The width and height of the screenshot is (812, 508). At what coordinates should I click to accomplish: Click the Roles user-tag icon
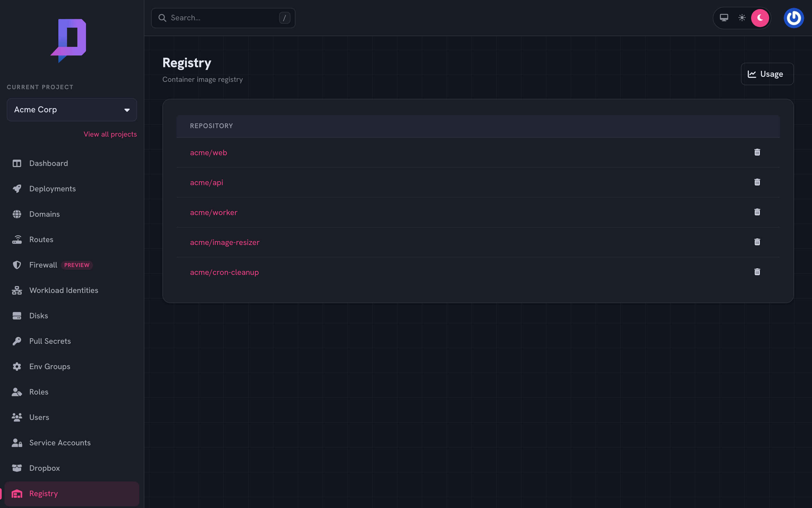pyautogui.click(x=17, y=392)
